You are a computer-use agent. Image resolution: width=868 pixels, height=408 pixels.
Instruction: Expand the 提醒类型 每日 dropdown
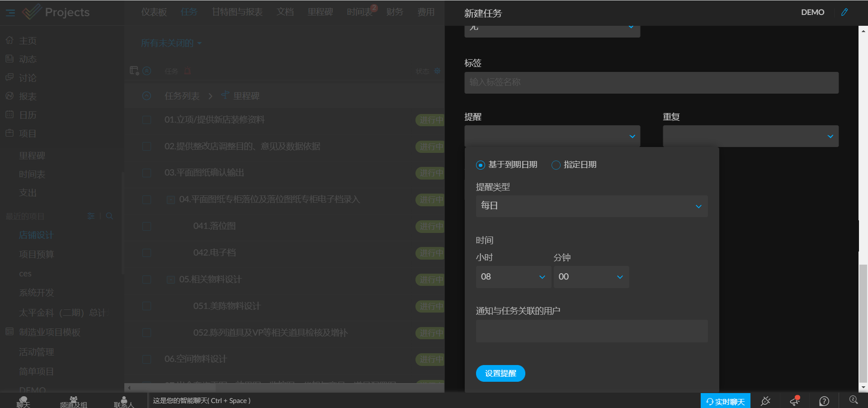[x=592, y=206]
